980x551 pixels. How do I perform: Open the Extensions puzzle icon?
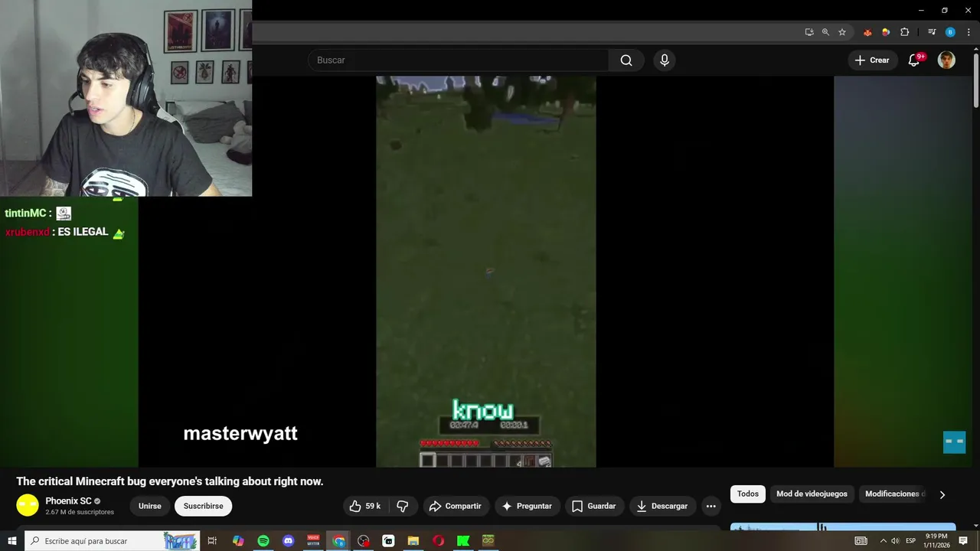[905, 32]
